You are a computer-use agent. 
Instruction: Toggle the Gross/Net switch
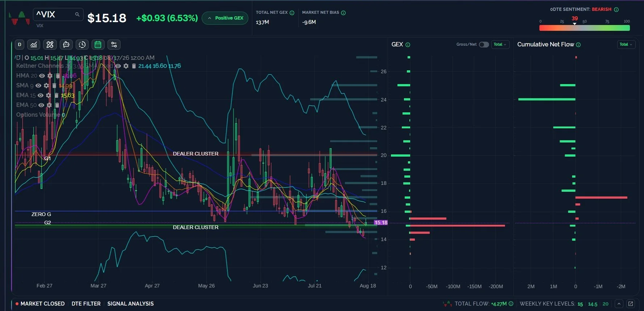[x=484, y=45]
